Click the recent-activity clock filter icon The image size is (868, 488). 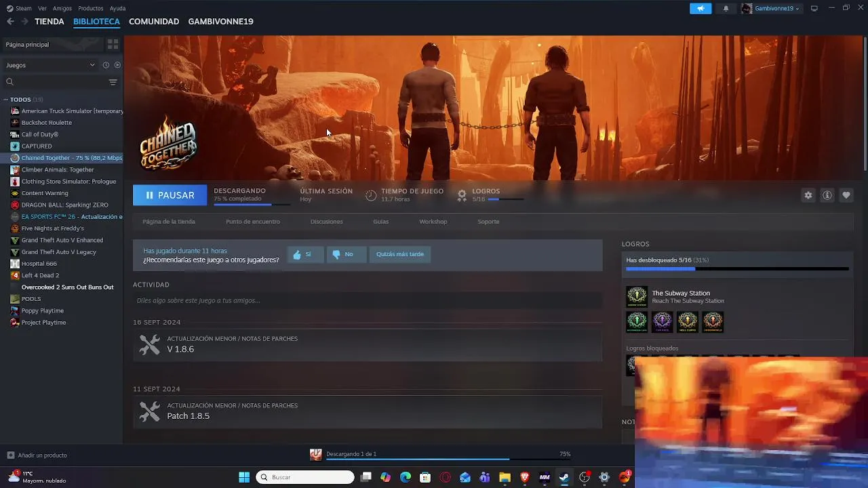click(106, 65)
